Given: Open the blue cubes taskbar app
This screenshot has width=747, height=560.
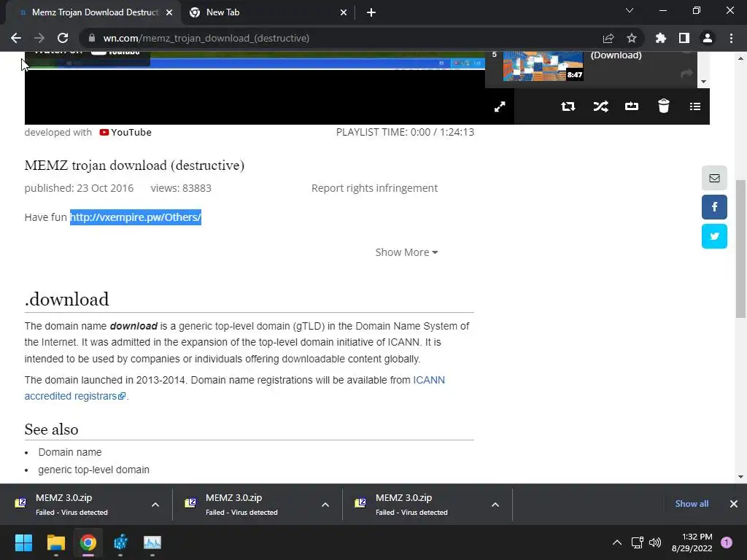Looking at the screenshot, I should (120, 542).
